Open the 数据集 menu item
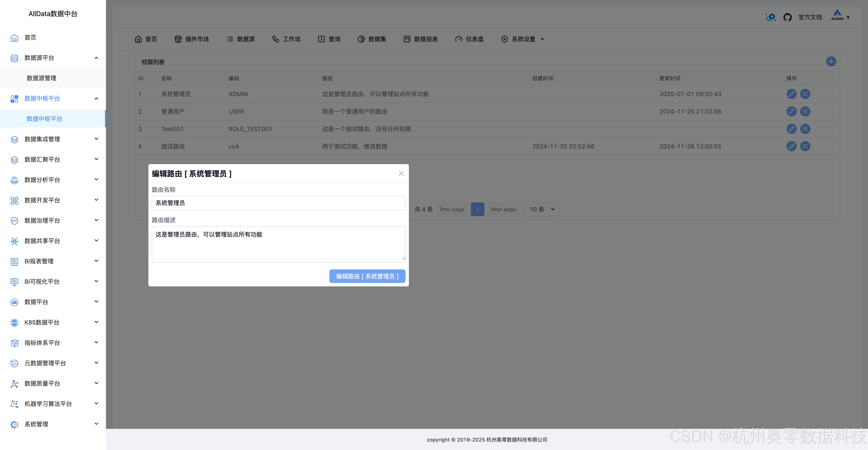Viewport: 868px width, 450px height. [372, 39]
